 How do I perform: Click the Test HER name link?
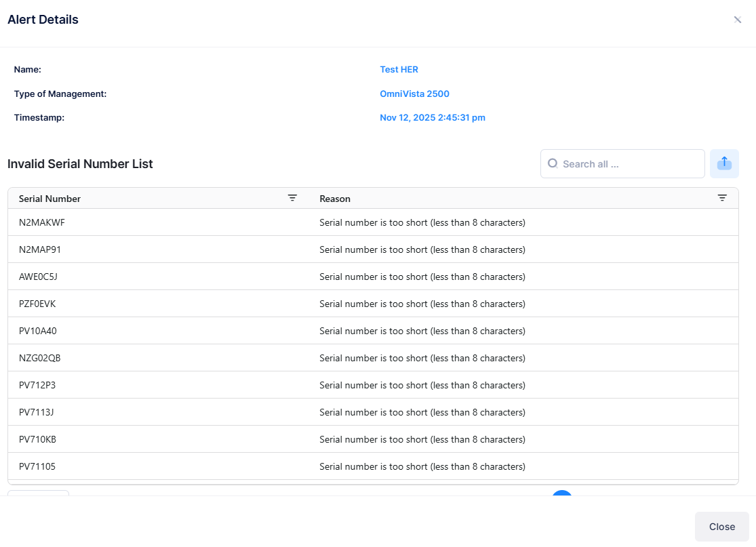click(x=399, y=69)
